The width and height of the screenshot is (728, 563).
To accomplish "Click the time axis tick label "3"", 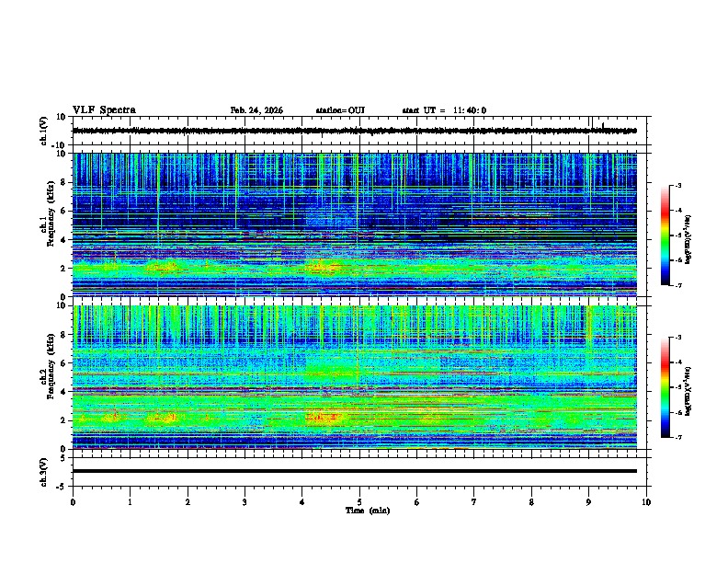I will coord(245,502).
